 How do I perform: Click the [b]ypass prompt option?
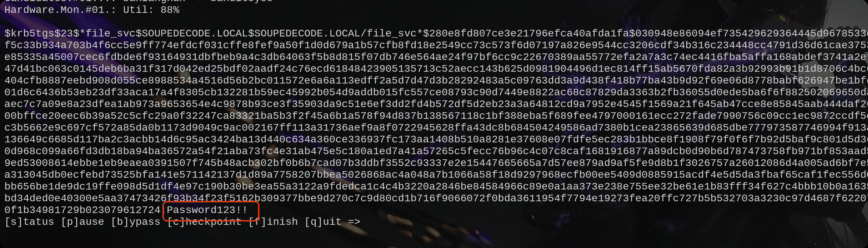(136, 222)
